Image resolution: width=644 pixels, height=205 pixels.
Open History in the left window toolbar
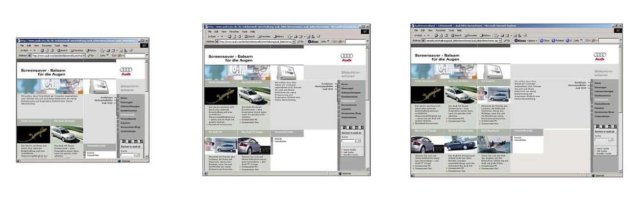pos(91,51)
